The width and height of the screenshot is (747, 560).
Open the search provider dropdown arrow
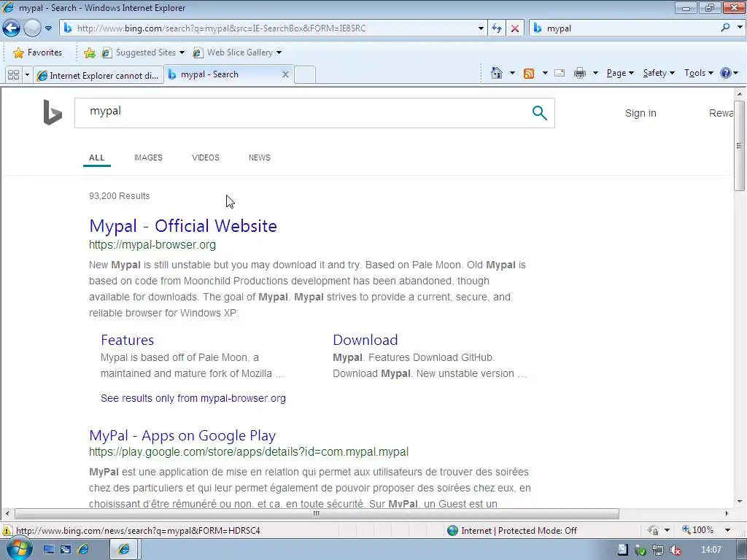click(x=740, y=28)
